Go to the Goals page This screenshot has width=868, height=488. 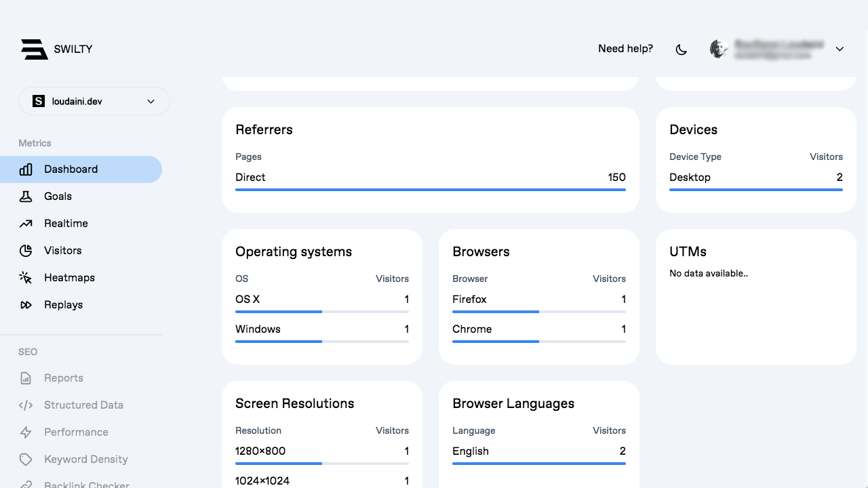[81, 197]
